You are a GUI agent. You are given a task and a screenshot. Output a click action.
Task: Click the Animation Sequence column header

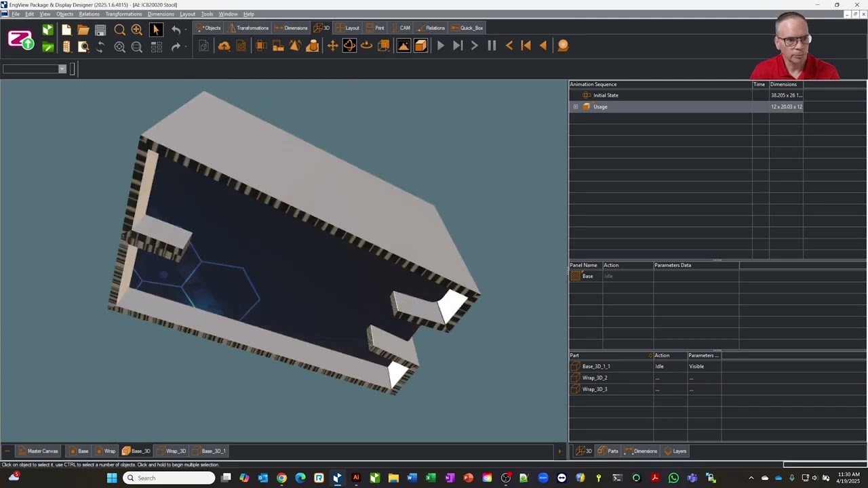click(x=660, y=84)
